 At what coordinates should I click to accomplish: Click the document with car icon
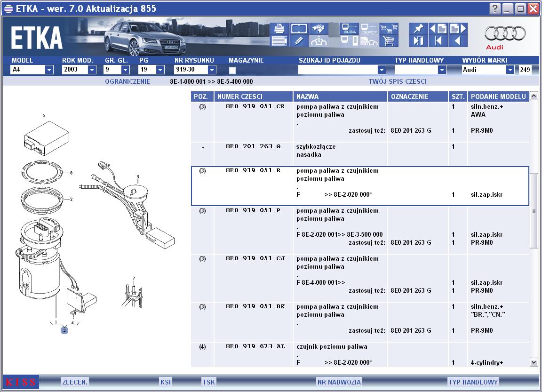coord(369,41)
